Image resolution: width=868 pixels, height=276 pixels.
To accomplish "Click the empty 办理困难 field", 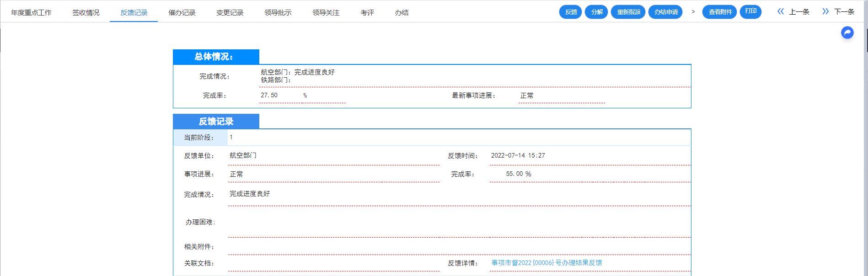I will click(x=459, y=222).
